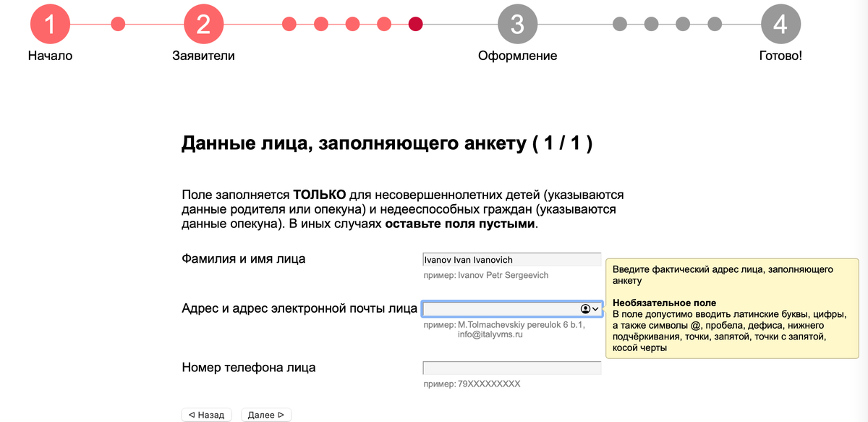This screenshot has height=422, width=868.
Task: Focus the Фамилия и имя лица input
Action: tap(512, 260)
